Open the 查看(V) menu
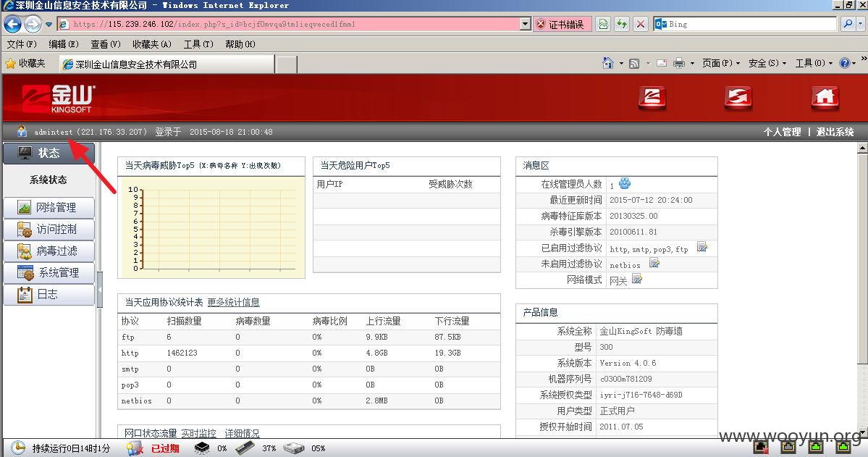 [106, 44]
